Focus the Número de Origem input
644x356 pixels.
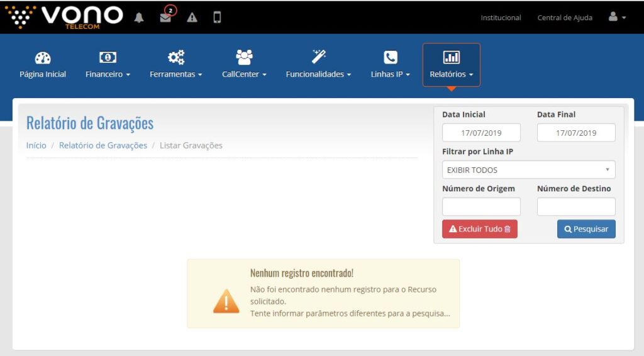click(x=481, y=206)
